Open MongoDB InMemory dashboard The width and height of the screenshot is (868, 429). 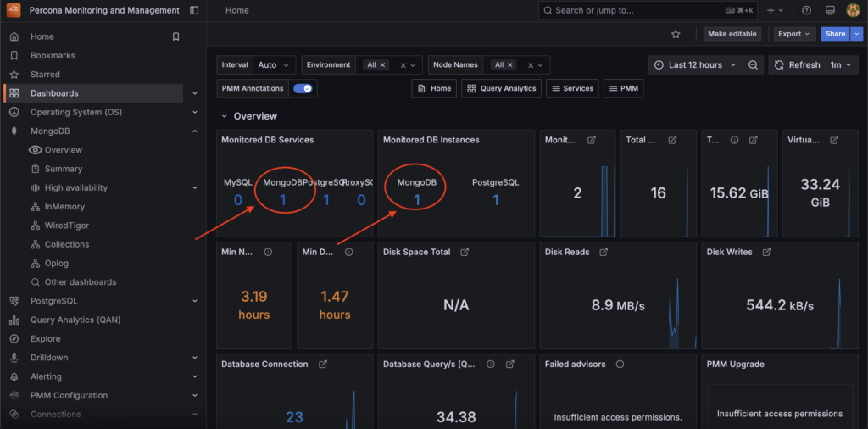pos(64,207)
